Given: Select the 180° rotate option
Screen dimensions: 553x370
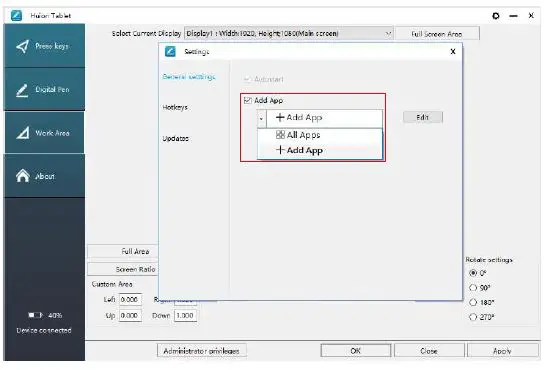Looking at the screenshot, I should tap(473, 303).
